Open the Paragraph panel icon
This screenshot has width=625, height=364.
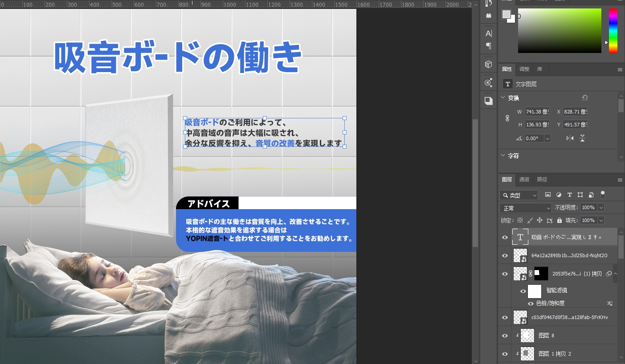488,45
